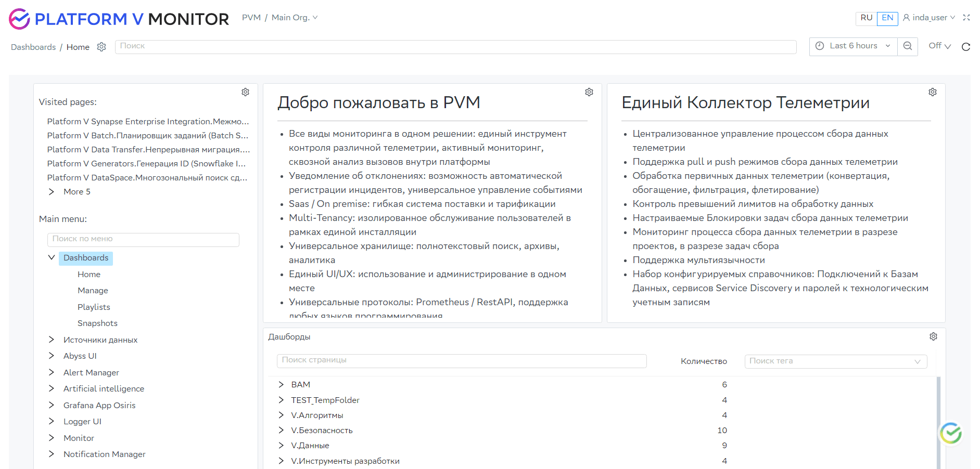
Task: Expand Notification Manager menu section
Action: pyautogui.click(x=52, y=454)
